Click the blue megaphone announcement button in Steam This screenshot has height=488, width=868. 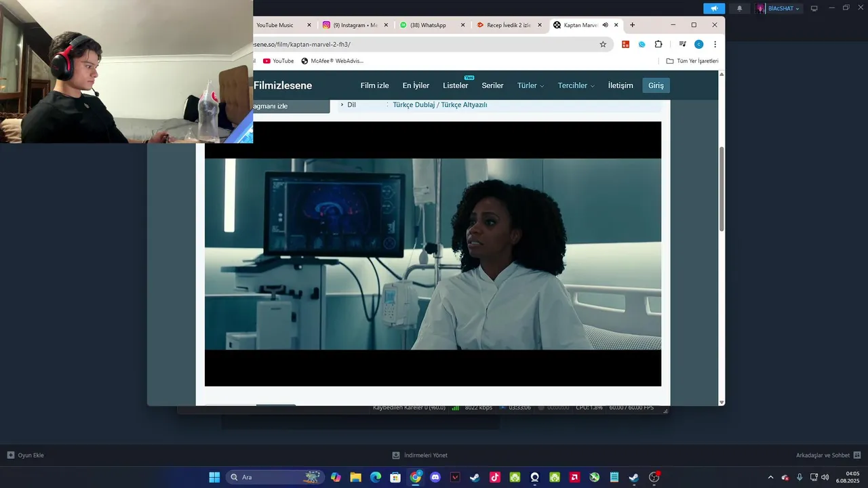tap(714, 8)
